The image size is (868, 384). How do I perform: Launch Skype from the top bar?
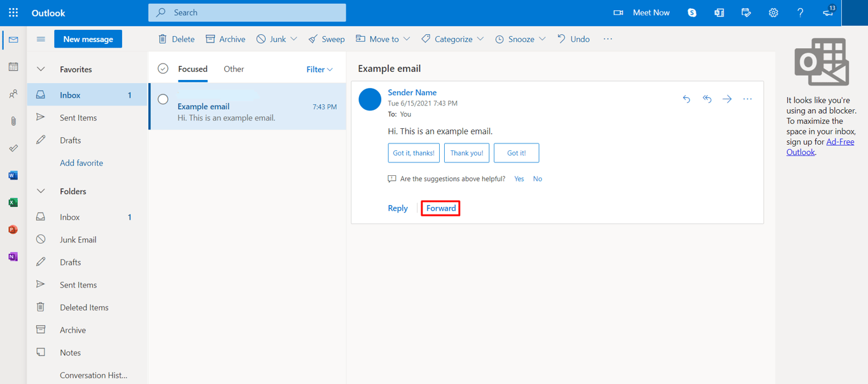click(691, 12)
